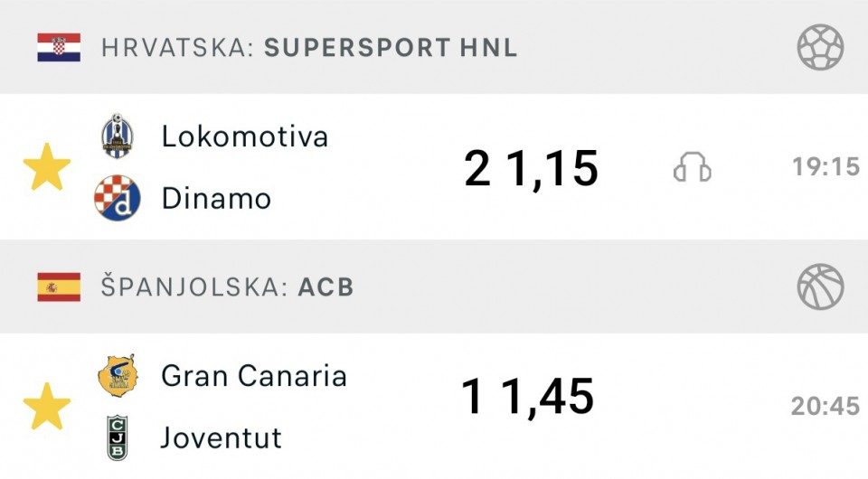
Task: Click the 19:15 kickoff time
Action: tap(826, 166)
